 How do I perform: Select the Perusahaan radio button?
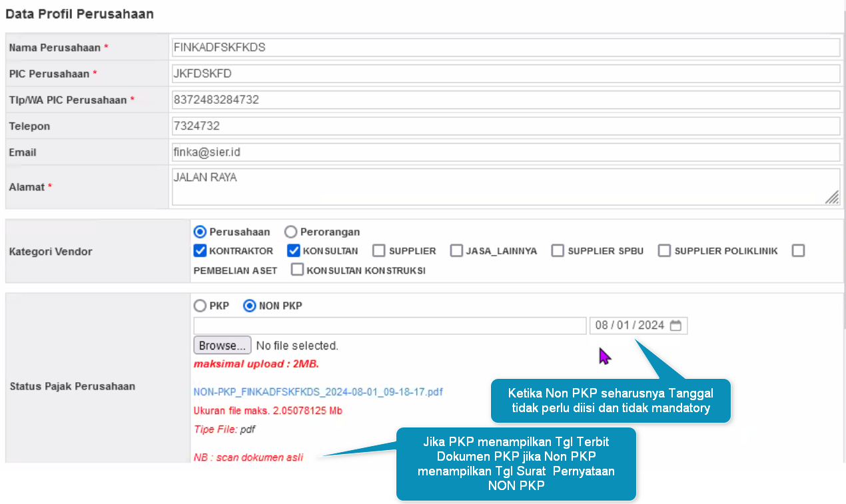[200, 232]
